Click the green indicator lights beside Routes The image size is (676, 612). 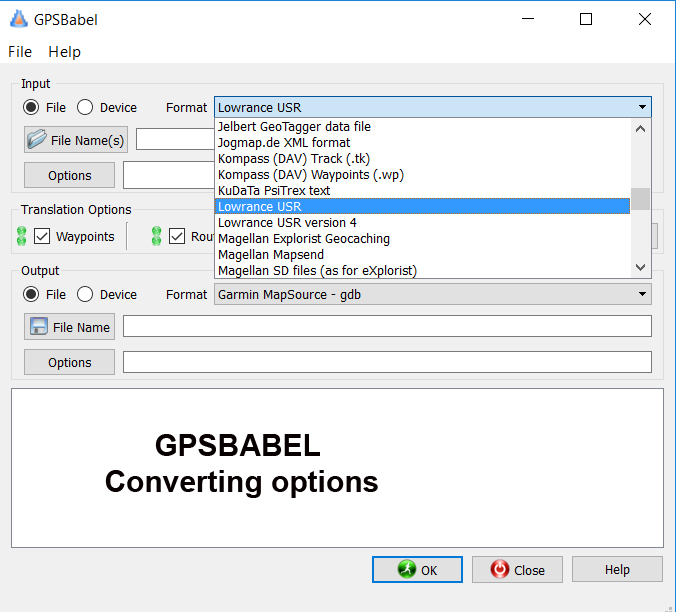pos(156,237)
